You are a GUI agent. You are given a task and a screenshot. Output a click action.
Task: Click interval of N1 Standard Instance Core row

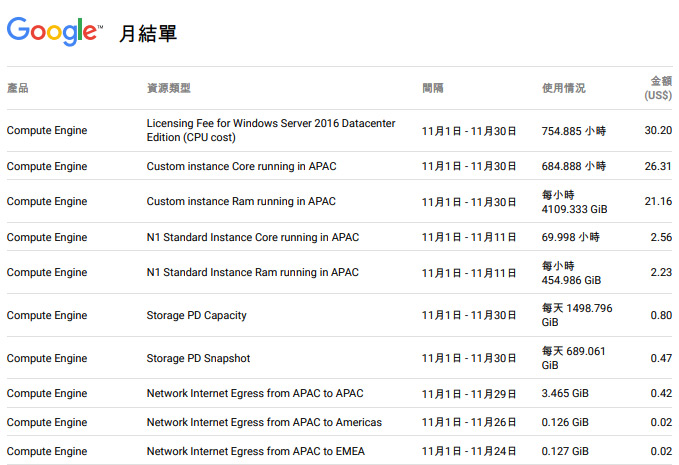coord(469,238)
